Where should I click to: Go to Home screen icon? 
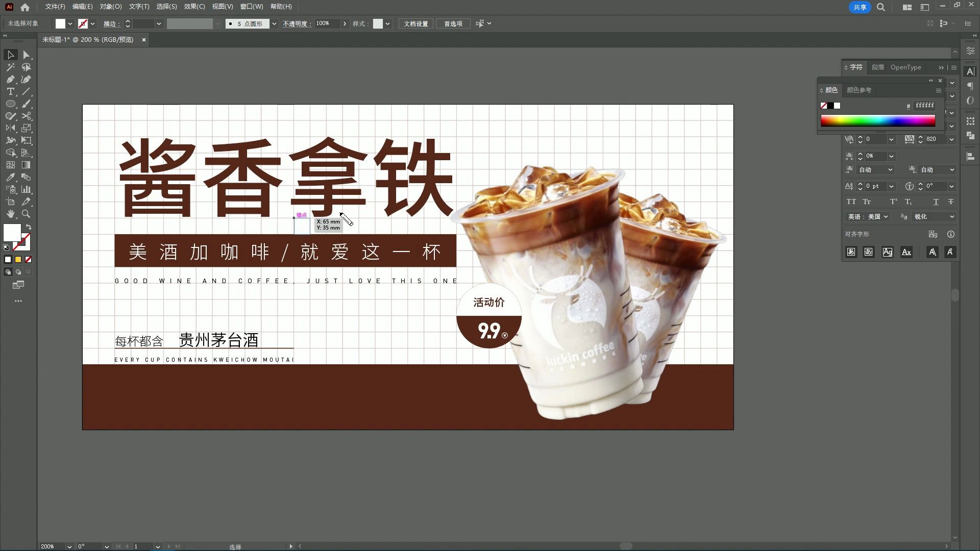(x=25, y=7)
